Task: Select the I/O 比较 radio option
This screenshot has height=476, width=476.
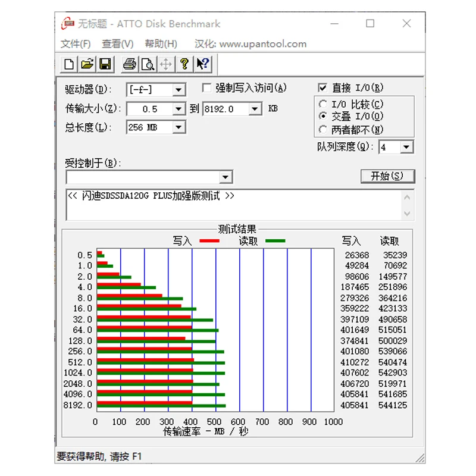Action: 322,105
